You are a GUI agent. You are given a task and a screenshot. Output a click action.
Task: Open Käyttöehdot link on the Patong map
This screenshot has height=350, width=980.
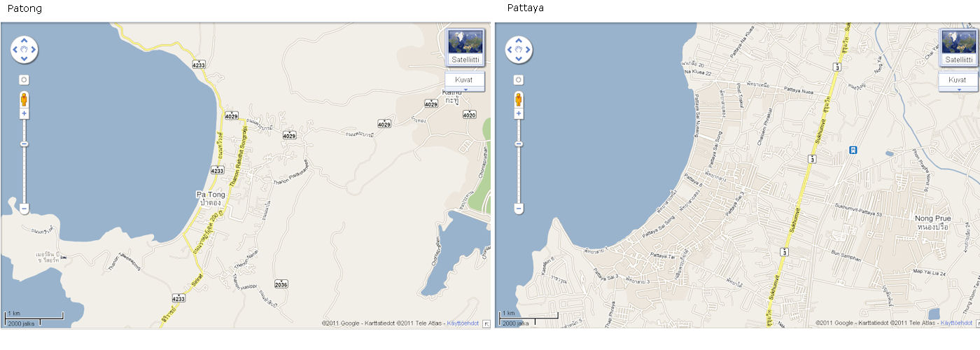coord(463,323)
